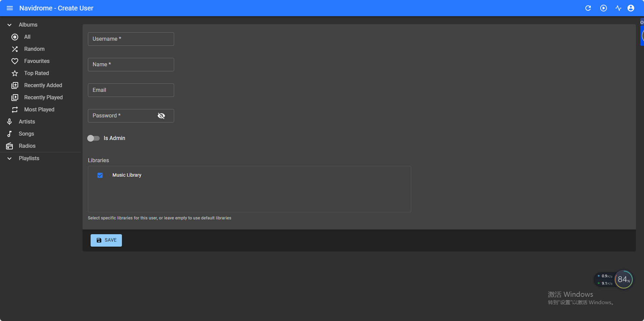Open the player icon in top bar
The image size is (644, 321).
click(x=604, y=8)
